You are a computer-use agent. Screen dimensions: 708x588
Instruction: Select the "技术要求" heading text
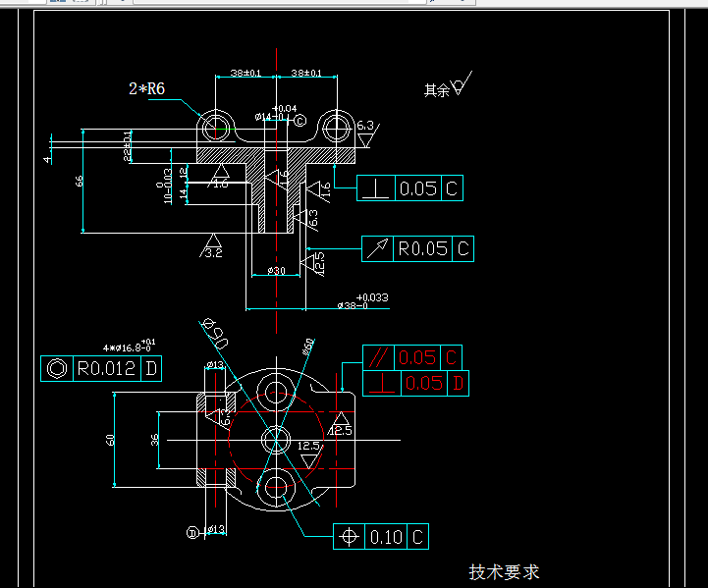(x=504, y=572)
